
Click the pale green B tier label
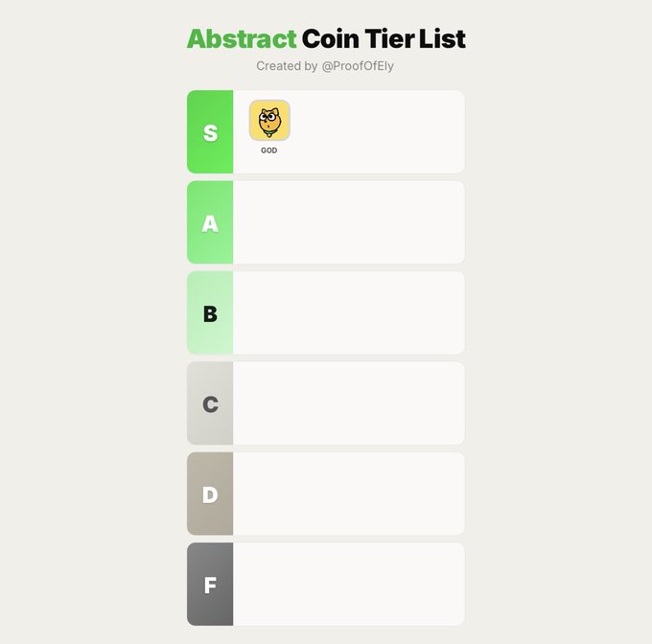[x=210, y=313]
